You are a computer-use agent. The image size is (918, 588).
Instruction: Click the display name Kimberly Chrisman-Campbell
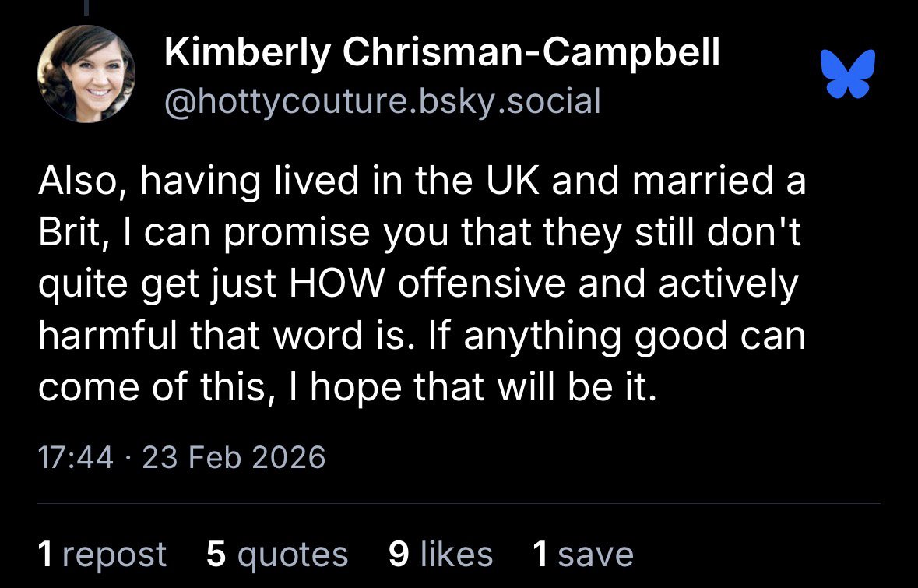(x=442, y=53)
